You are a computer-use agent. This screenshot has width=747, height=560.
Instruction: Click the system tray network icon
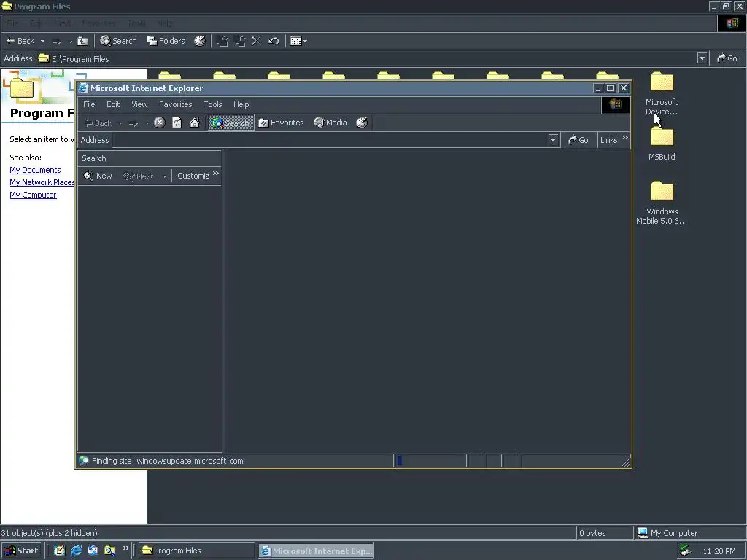click(x=685, y=551)
